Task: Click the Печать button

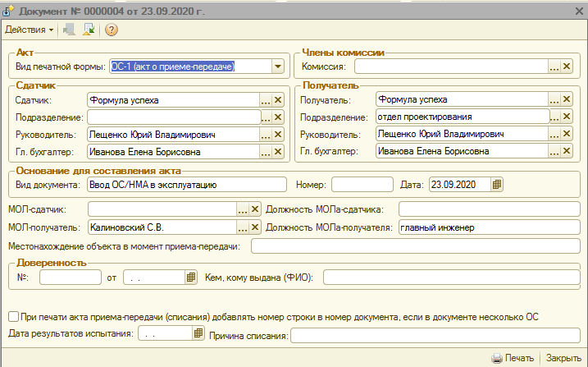Action: [513, 359]
